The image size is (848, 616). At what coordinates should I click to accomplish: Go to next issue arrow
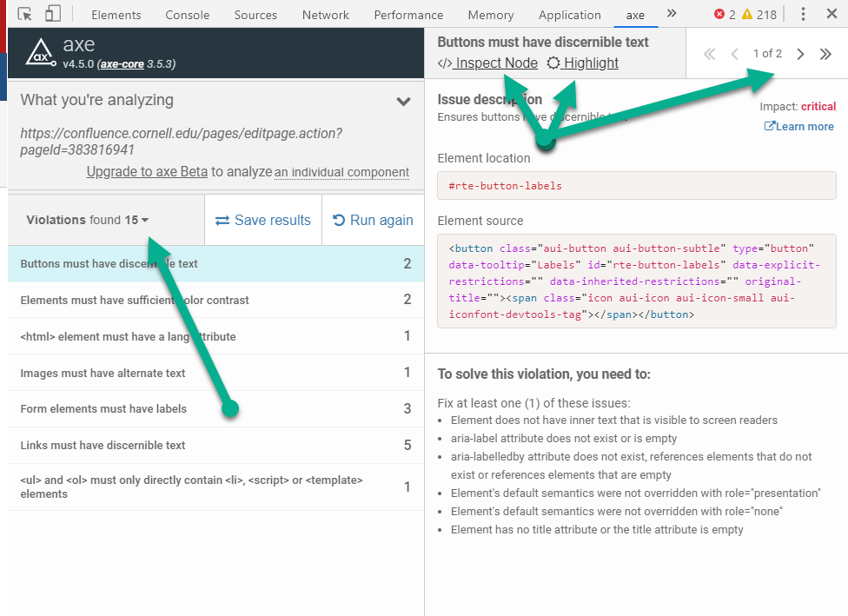(800, 54)
